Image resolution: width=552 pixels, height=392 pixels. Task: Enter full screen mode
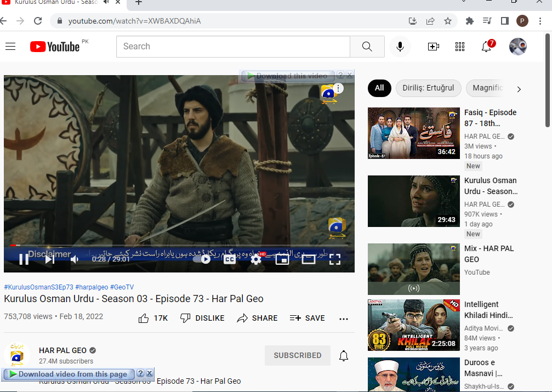(x=335, y=259)
